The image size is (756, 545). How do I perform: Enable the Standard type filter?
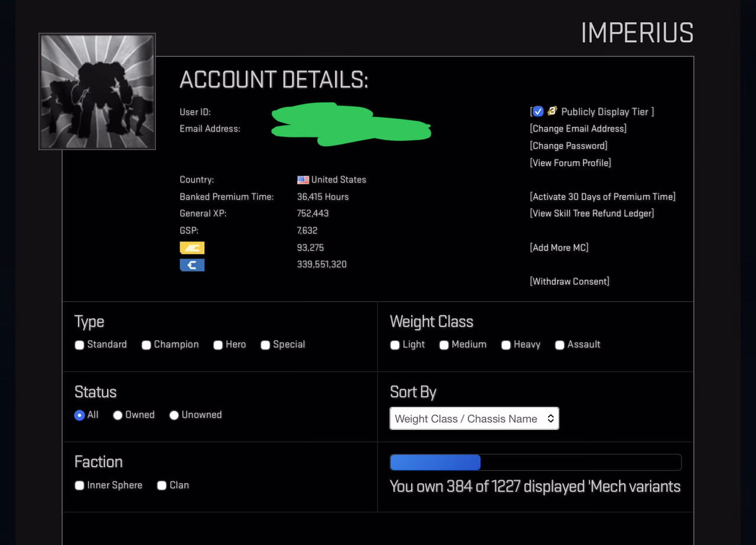click(79, 345)
